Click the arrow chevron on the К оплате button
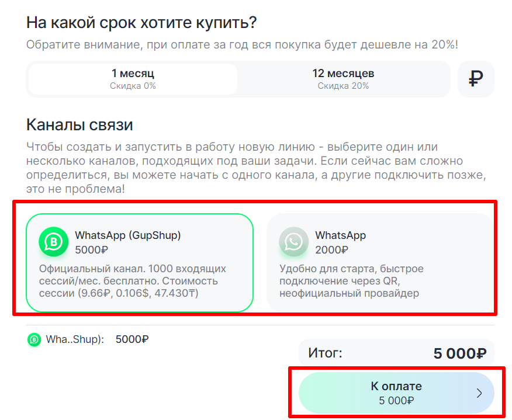The width and height of the screenshot is (512, 420). click(x=479, y=393)
